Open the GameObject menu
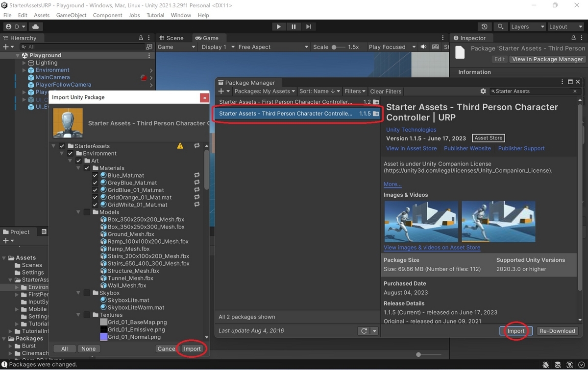The width and height of the screenshot is (588, 370). click(x=71, y=15)
